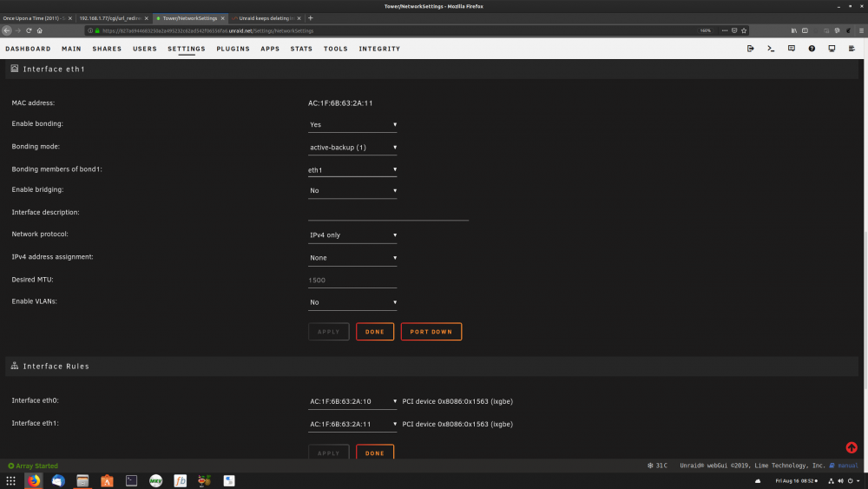Open Bonding members of bond1 dropdown
The width and height of the screenshot is (868, 489).
352,170
